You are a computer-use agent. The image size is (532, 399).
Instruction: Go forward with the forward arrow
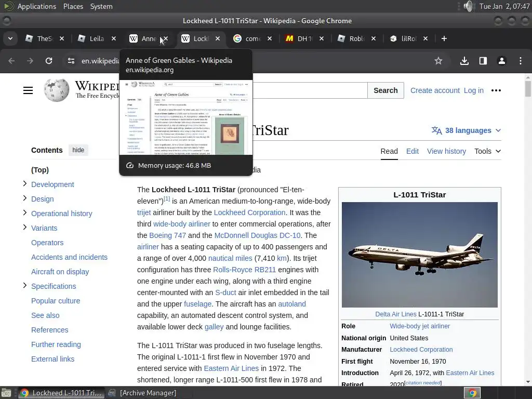[30, 61]
